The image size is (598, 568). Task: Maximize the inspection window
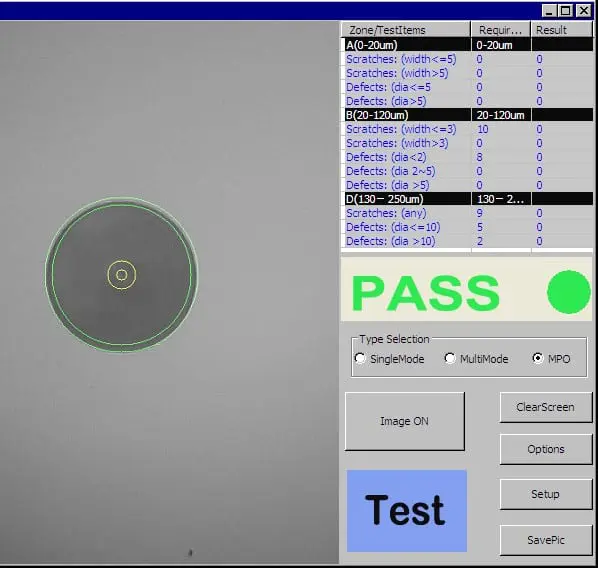click(x=566, y=10)
